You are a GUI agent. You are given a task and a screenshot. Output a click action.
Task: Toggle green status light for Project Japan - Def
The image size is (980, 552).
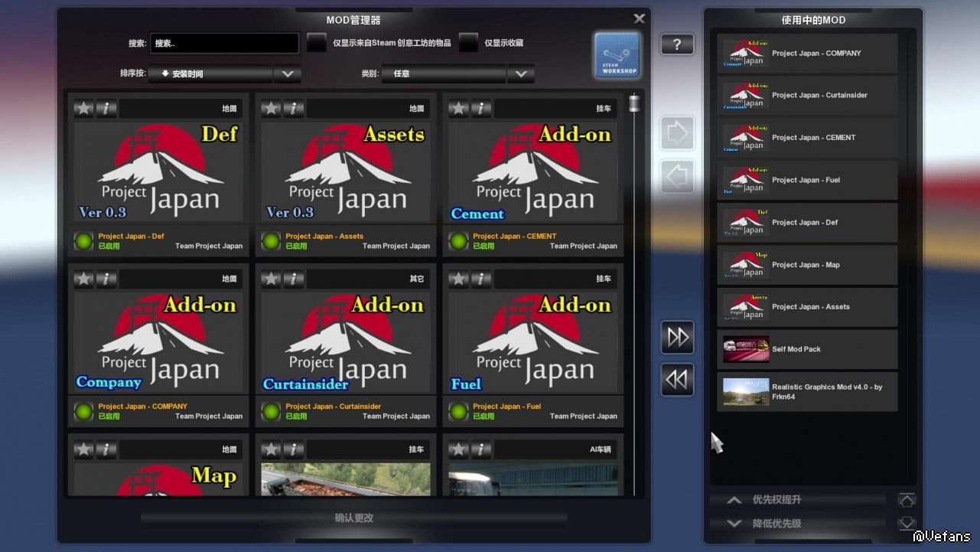coord(83,241)
